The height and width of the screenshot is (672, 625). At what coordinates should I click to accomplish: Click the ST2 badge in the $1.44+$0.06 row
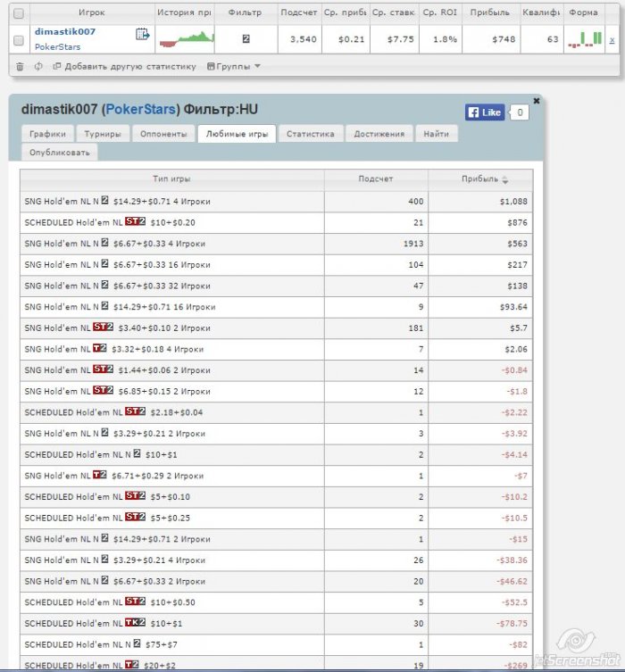(103, 369)
